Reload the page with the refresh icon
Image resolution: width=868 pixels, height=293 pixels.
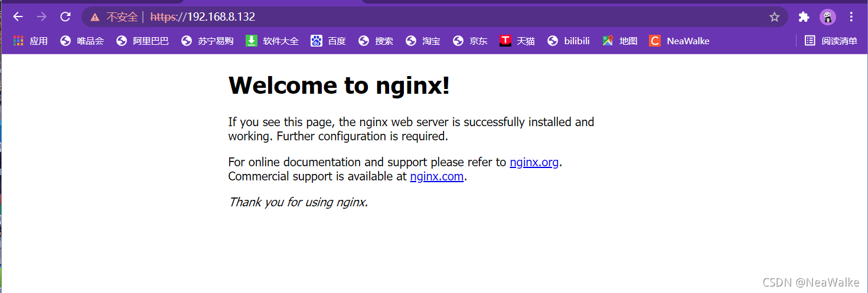pos(66,17)
